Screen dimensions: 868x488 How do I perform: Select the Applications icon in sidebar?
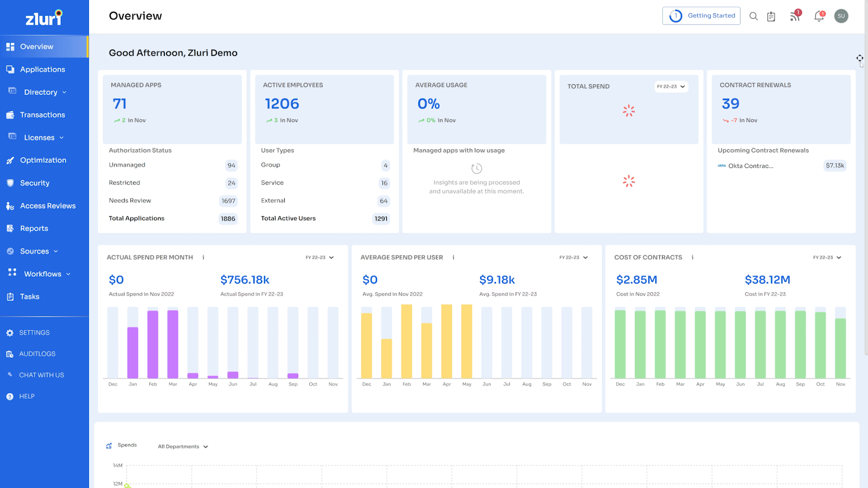[x=11, y=69]
